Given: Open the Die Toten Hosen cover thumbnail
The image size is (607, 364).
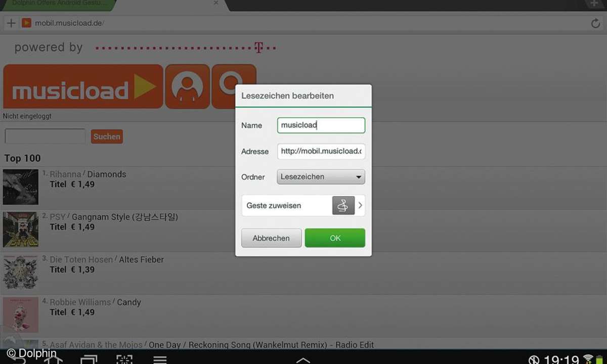Looking at the screenshot, I should tap(20, 272).
